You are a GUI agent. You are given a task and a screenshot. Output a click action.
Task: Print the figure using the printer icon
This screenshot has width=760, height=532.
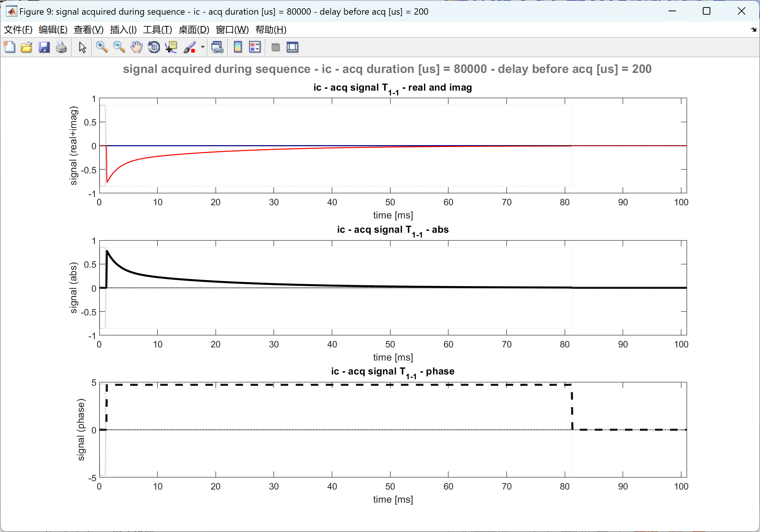pos(61,47)
